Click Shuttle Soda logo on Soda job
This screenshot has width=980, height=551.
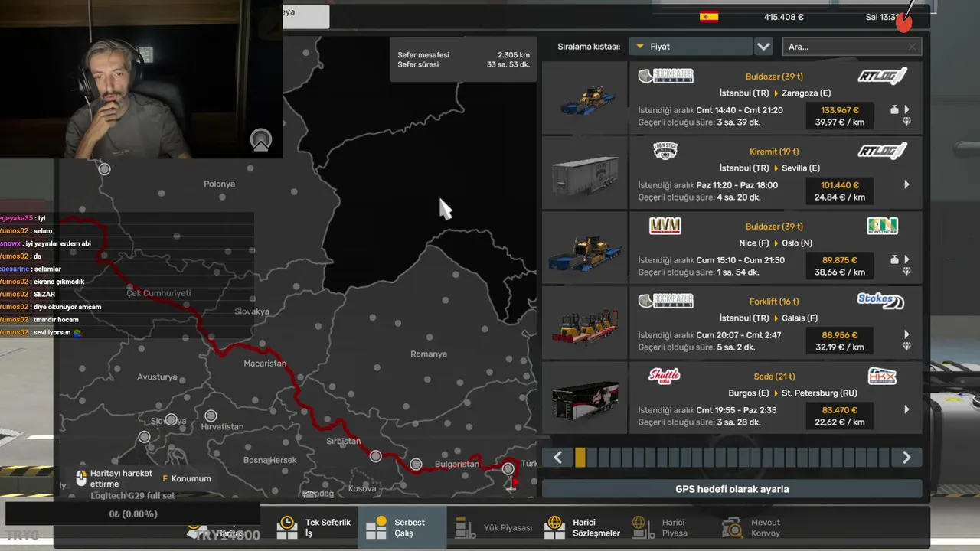tap(665, 376)
